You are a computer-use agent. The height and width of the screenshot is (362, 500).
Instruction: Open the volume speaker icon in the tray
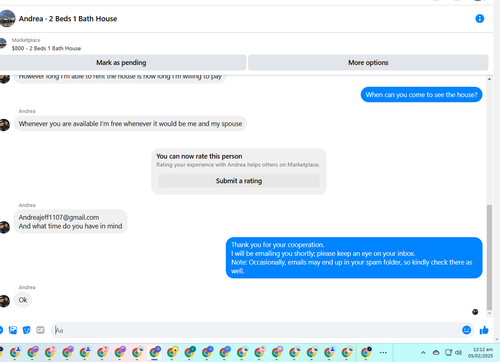(459, 352)
